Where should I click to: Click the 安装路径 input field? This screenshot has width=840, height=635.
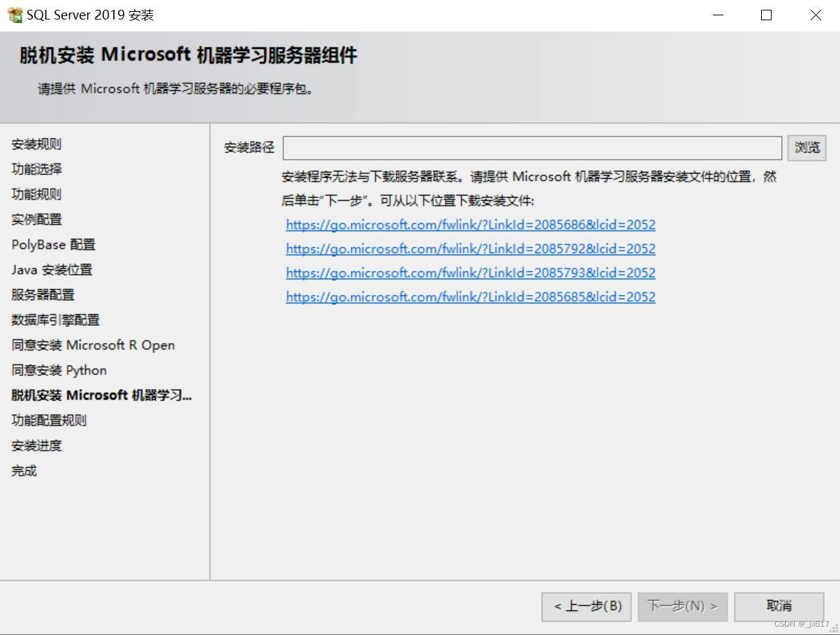pyautogui.click(x=532, y=148)
